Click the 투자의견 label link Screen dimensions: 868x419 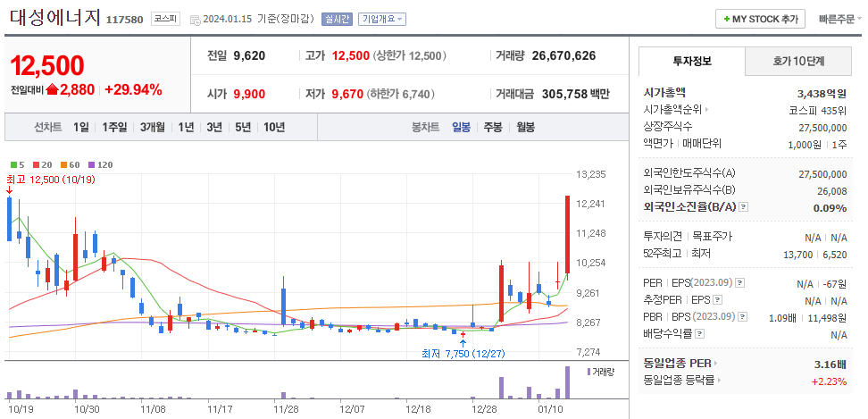pyautogui.click(x=663, y=237)
